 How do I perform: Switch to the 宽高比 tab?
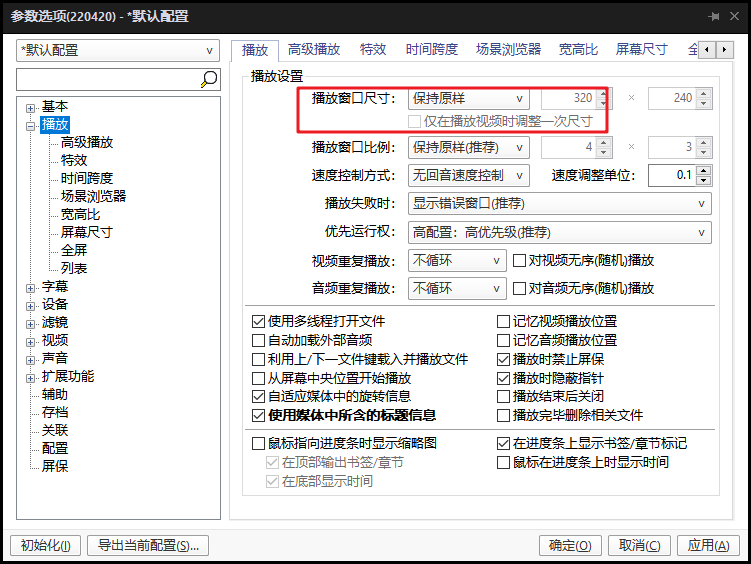[x=578, y=49]
